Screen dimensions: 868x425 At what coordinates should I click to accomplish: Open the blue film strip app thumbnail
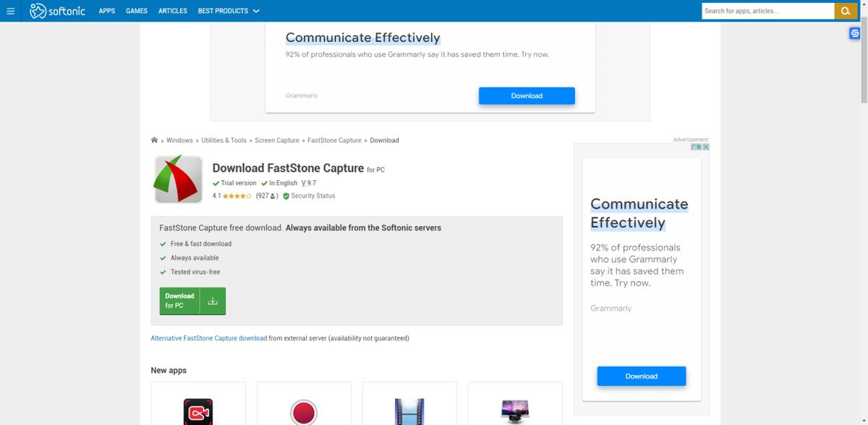tap(409, 411)
